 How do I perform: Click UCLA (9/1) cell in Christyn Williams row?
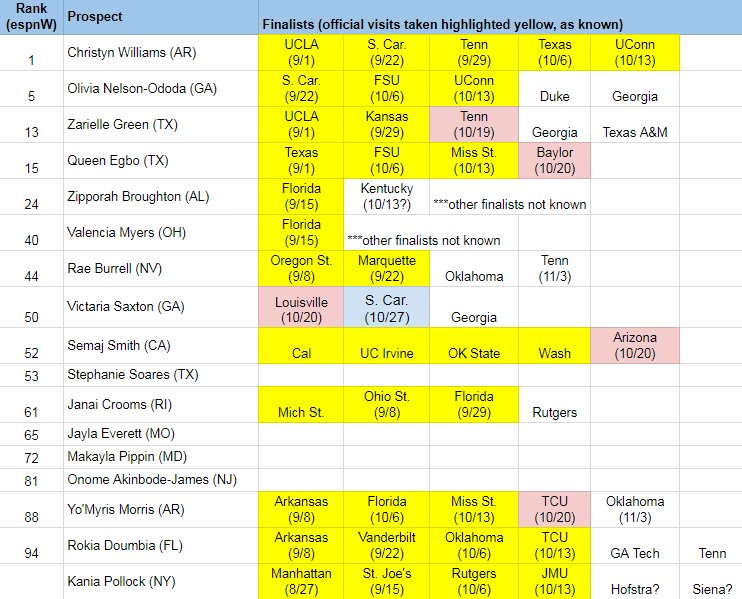(301, 53)
